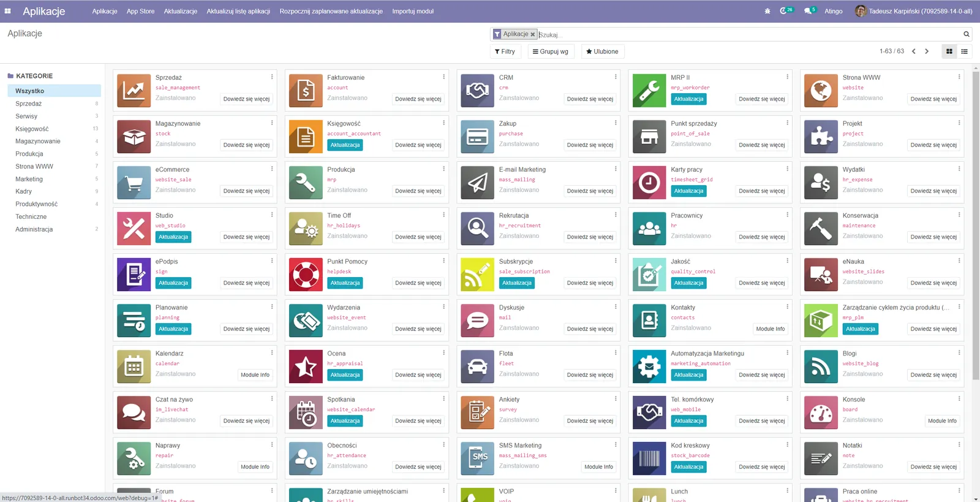Open the Studio tools app icon
Image resolution: width=980 pixels, height=502 pixels.
coord(134,229)
